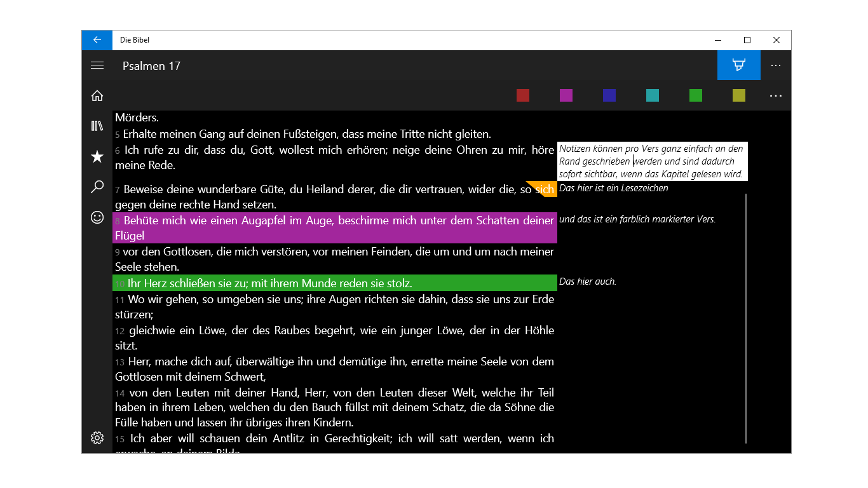This screenshot has height=488, width=868.
Task: Open the library books icon
Action: click(97, 126)
